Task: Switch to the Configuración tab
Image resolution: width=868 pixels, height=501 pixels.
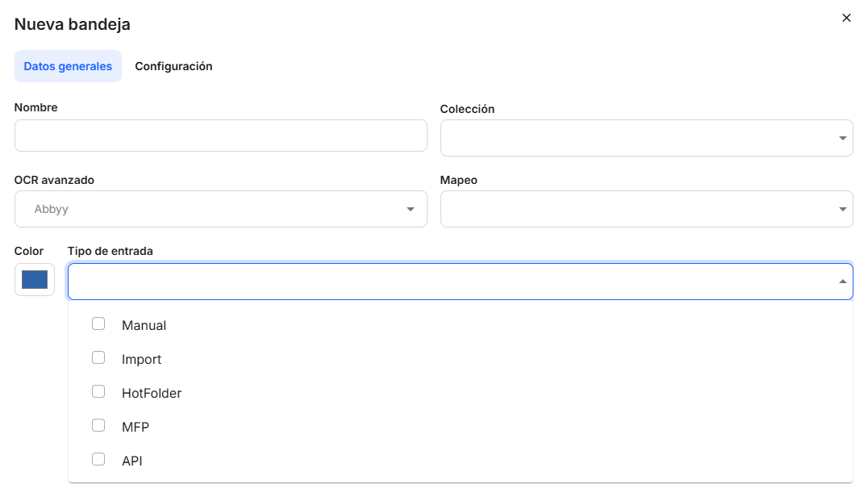Action: click(173, 66)
